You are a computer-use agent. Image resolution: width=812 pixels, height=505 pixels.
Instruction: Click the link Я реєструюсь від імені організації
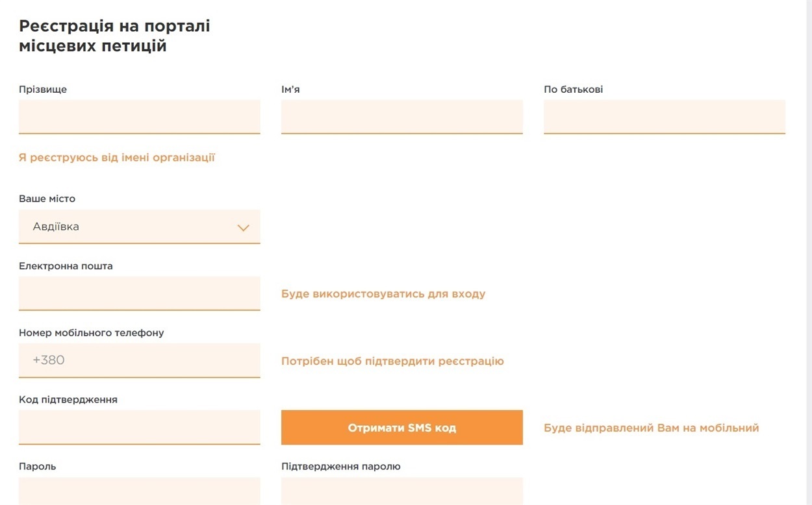tap(117, 158)
